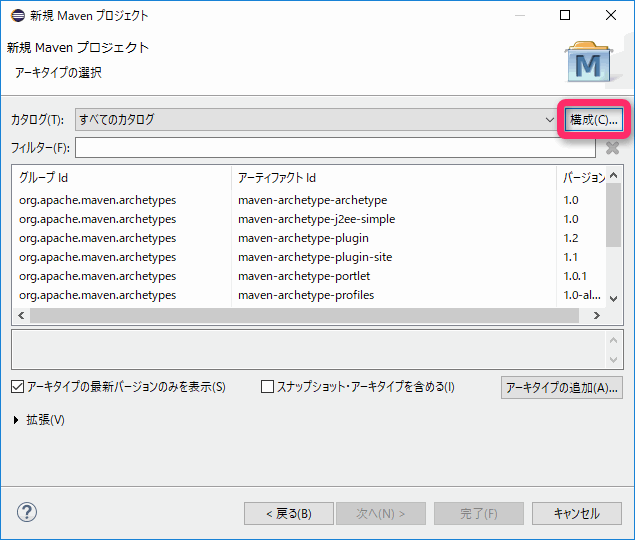Click version cell 1.1
The width and height of the screenshot is (635, 540).
pos(570,257)
